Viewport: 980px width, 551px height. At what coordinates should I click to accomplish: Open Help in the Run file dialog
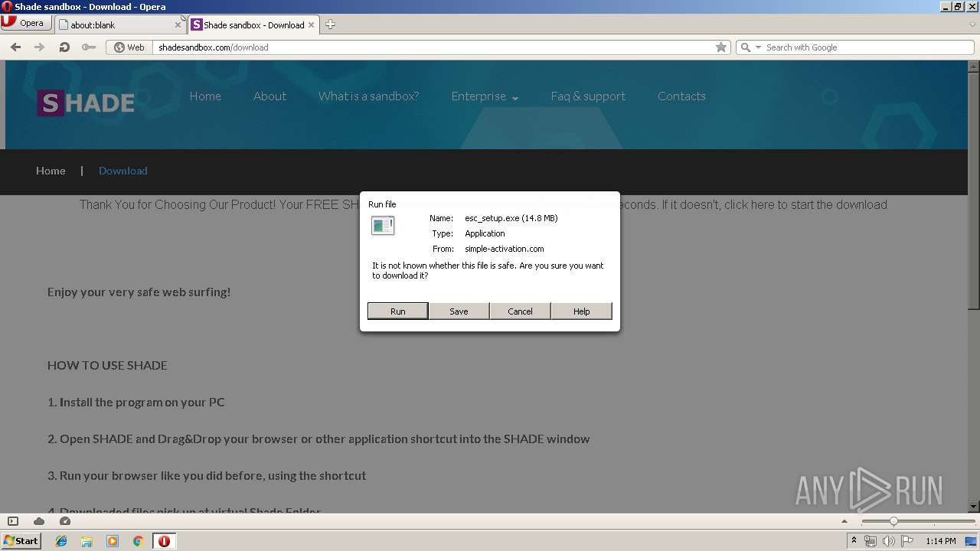[x=581, y=311]
